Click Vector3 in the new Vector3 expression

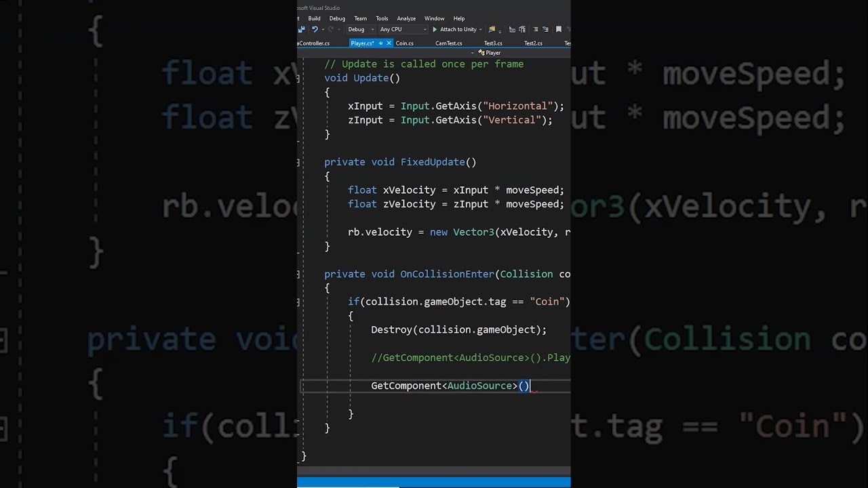(x=473, y=232)
